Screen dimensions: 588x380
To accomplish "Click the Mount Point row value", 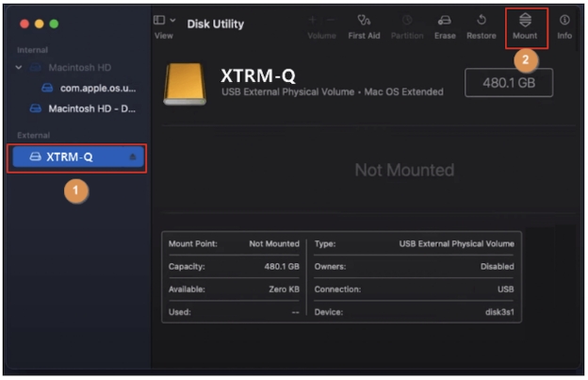I will click(274, 243).
